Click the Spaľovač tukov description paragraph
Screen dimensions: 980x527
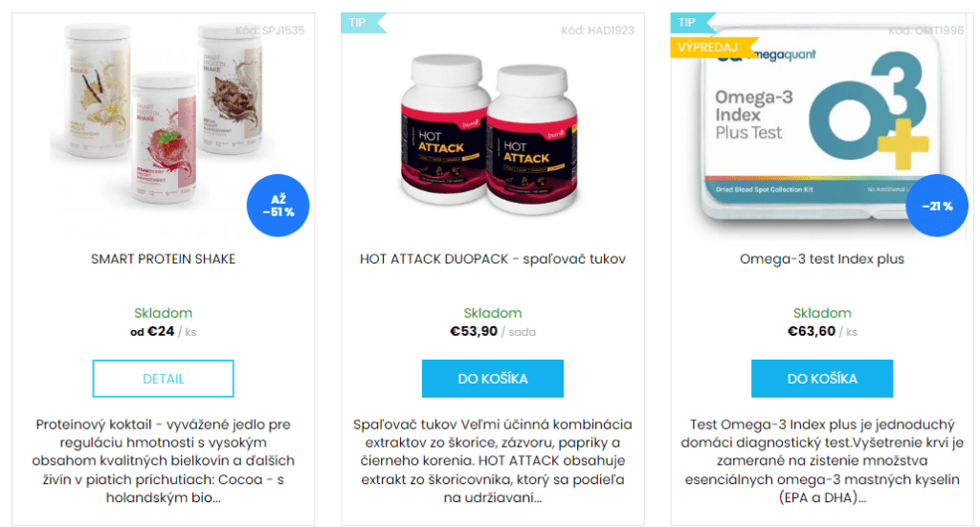point(493,461)
